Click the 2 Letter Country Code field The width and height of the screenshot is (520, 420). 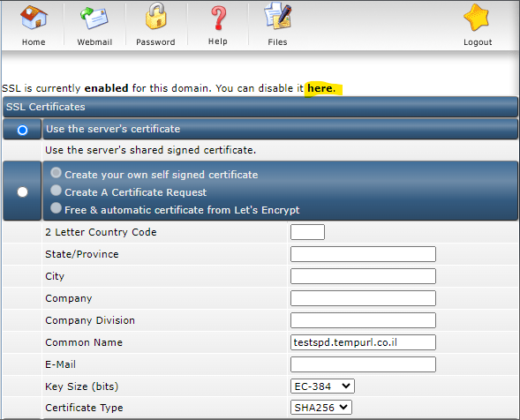(307, 232)
